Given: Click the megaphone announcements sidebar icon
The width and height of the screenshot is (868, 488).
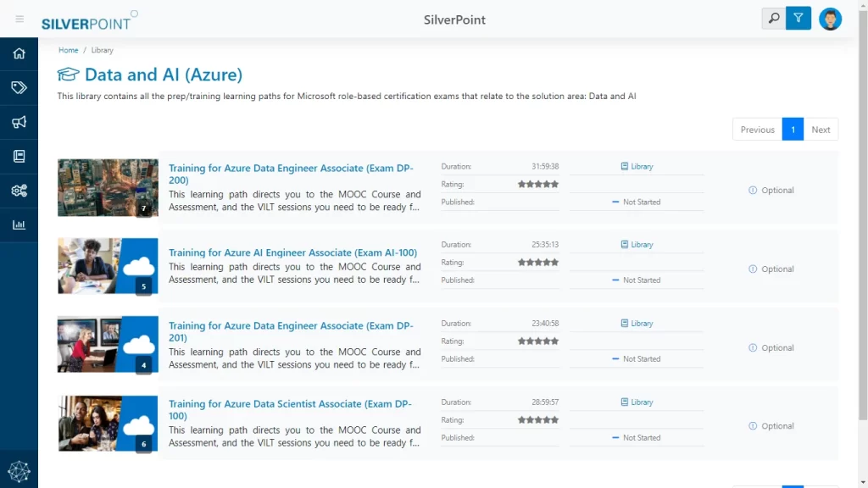Looking at the screenshot, I should 19,122.
